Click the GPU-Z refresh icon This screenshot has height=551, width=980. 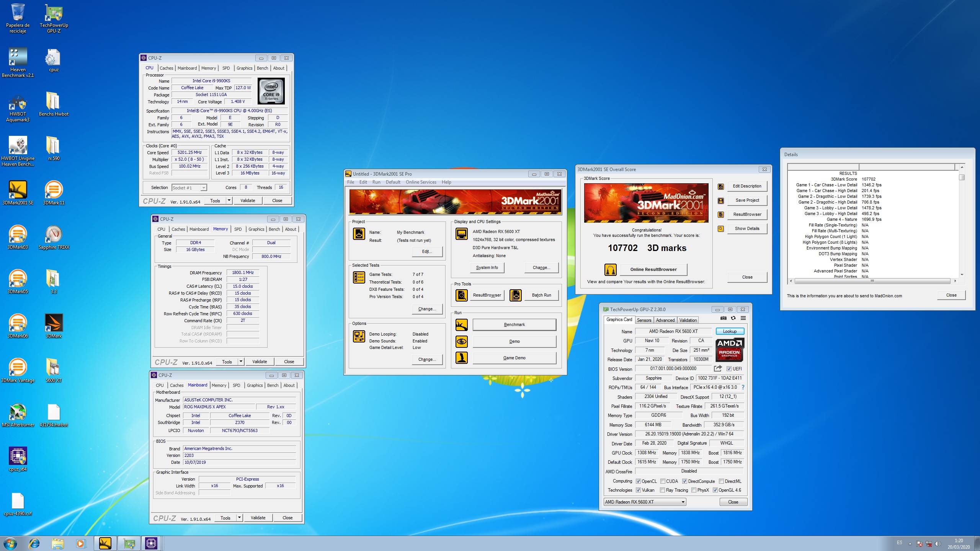click(733, 318)
